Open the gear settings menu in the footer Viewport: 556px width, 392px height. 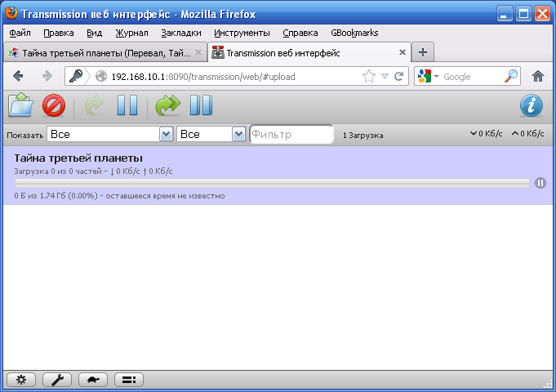tap(21, 379)
